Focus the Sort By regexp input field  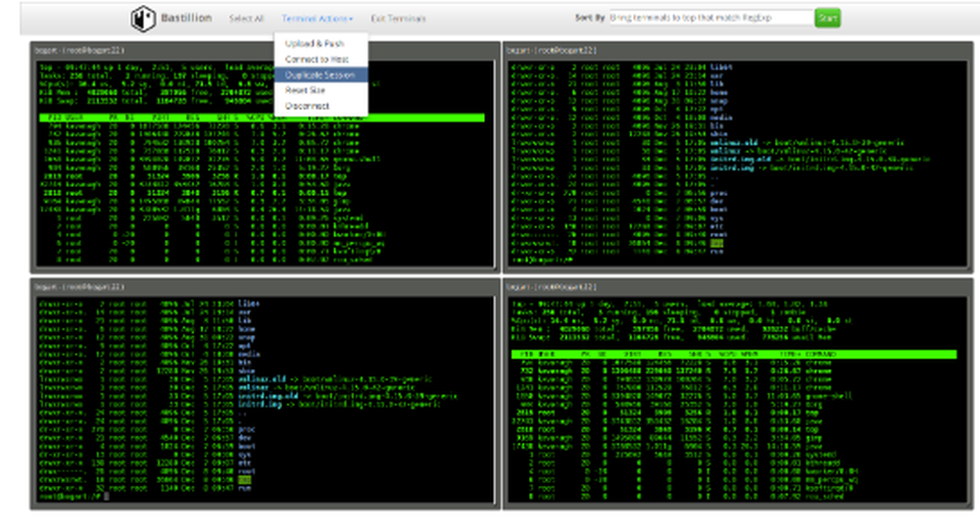(x=710, y=18)
